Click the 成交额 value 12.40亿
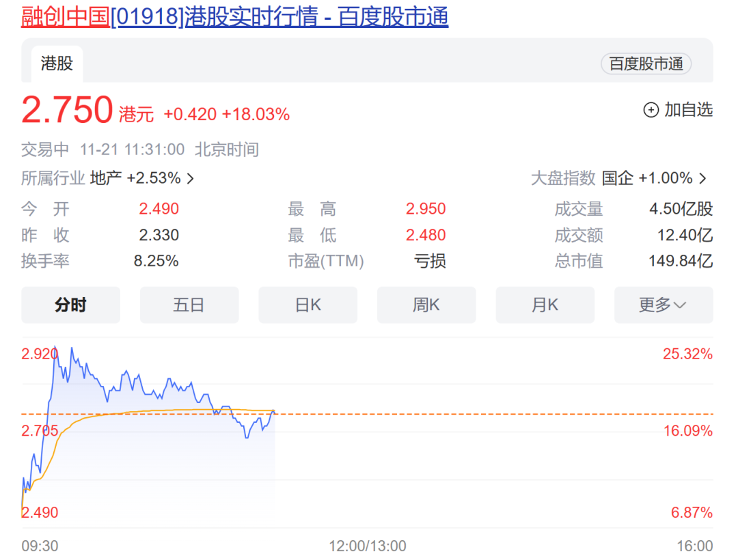Viewport: 738px width, 560px height. (685, 235)
